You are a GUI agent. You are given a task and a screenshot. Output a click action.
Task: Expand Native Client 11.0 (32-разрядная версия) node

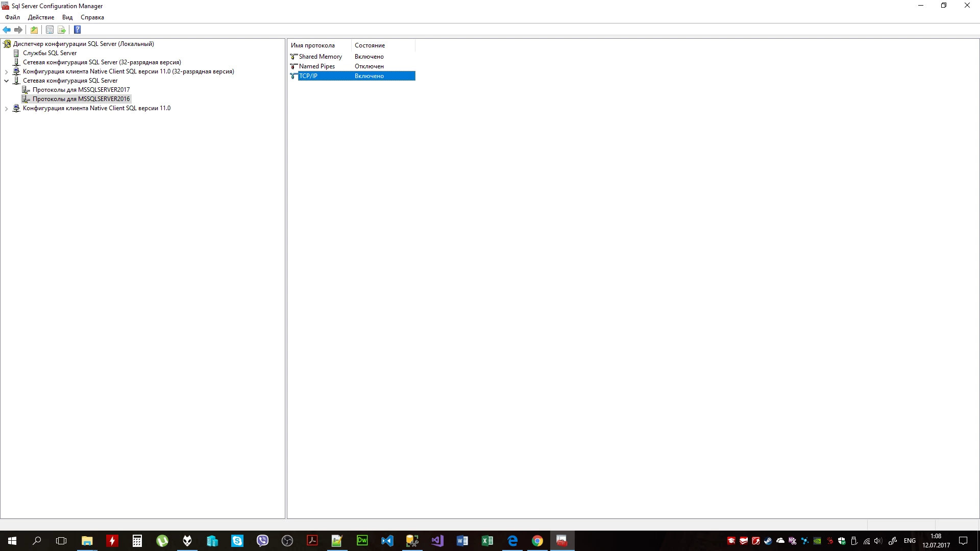(7, 72)
